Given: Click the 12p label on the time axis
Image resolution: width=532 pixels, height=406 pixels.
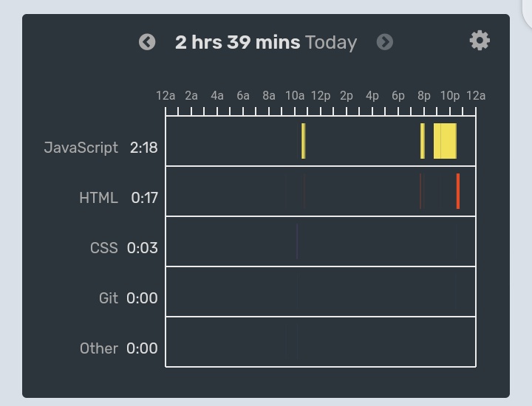Looking at the screenshot, I should pyautogui.click(x=321, y=96).
